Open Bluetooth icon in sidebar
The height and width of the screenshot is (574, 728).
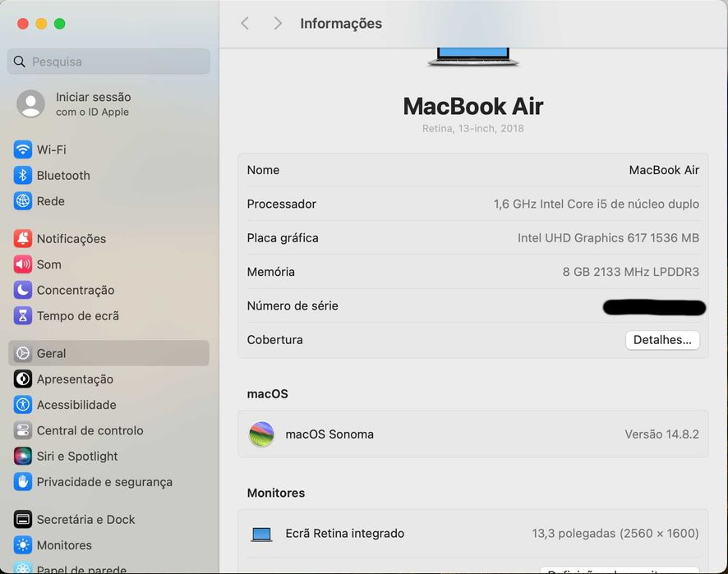point(23,176)
